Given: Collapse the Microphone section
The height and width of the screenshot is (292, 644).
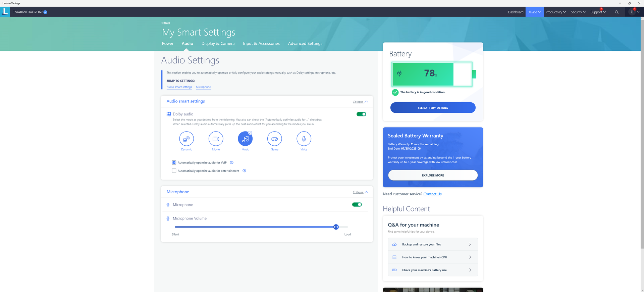Looking at the screenshot, I should [x=361, y=192].
